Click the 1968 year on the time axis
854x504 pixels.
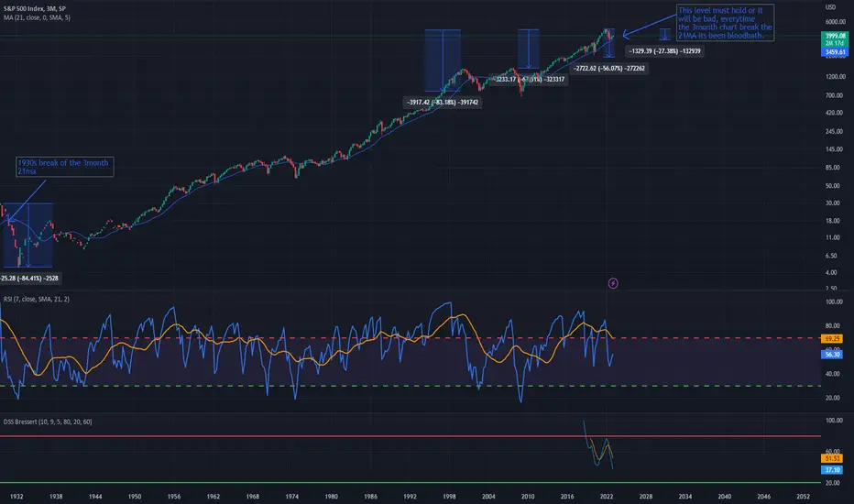pos(252,497)
